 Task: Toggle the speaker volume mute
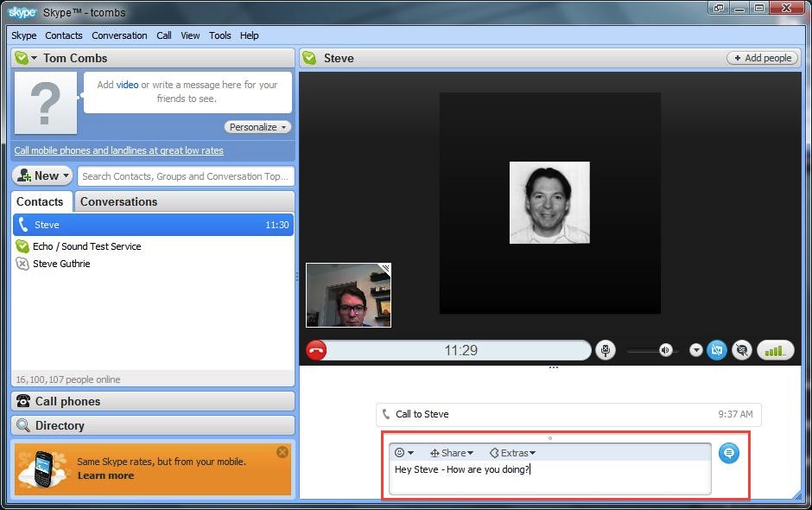(664, 350)
